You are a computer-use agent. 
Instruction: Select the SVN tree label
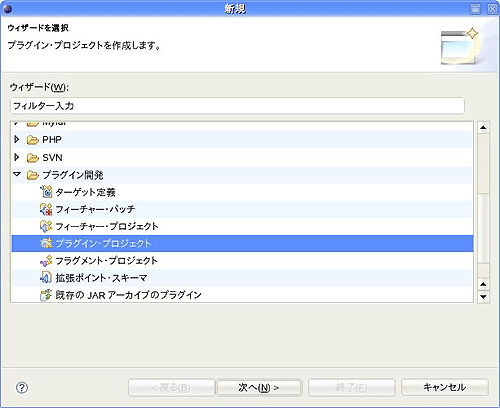click(52, 157)
